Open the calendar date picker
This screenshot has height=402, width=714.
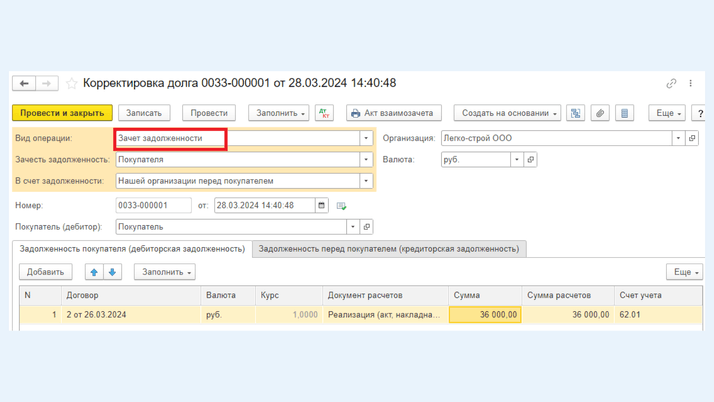click(x=321, y=205)
